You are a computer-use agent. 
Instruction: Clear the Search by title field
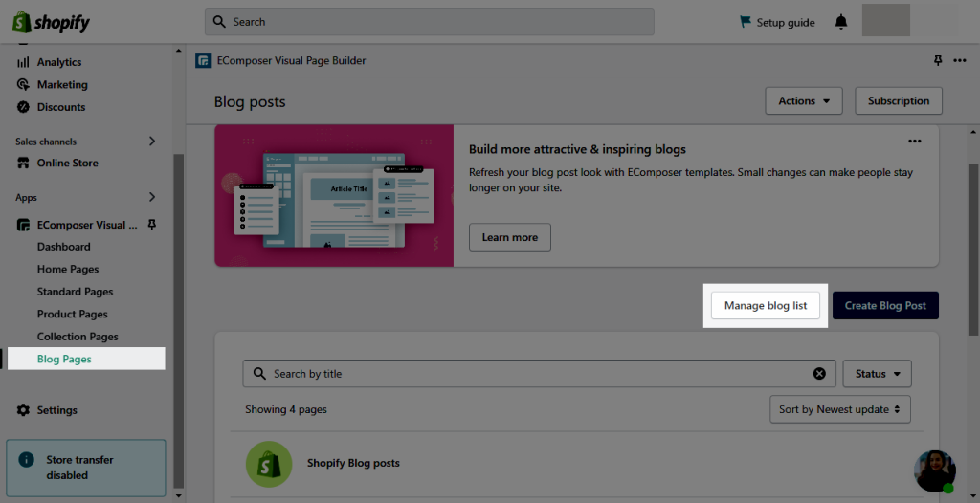tap(819, 374)
